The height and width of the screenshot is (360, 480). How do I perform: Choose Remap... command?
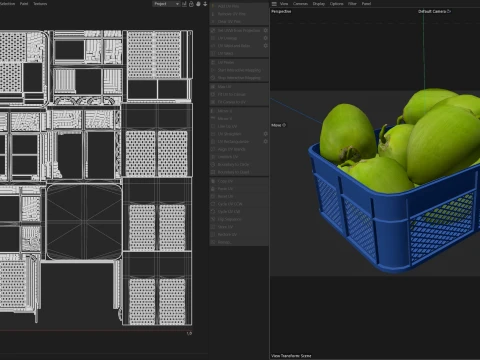239,242
